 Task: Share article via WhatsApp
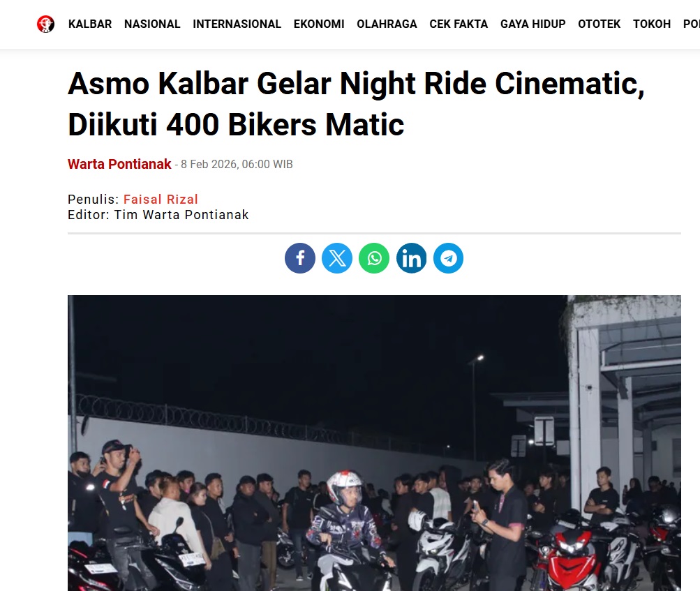(x=374, y=258)
